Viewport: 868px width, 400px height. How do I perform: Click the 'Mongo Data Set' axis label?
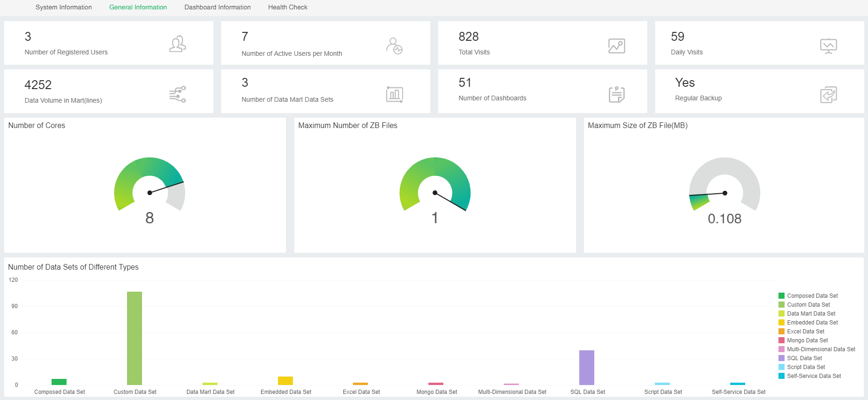tap(437, 392)
